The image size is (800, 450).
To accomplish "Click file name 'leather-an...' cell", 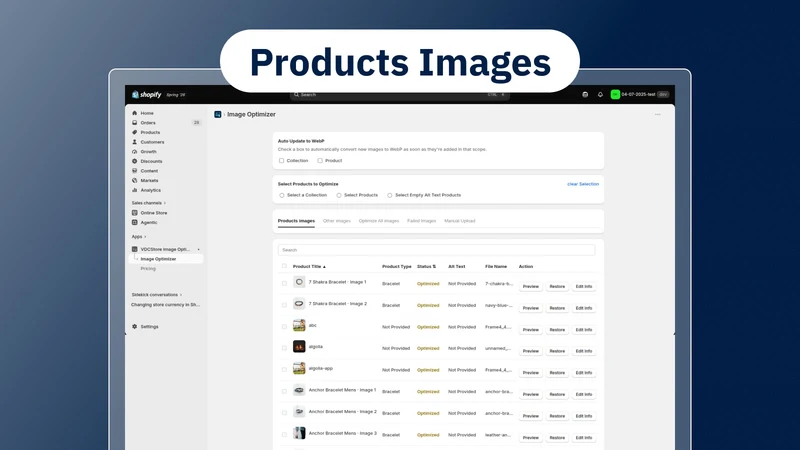I will [498, 435].
